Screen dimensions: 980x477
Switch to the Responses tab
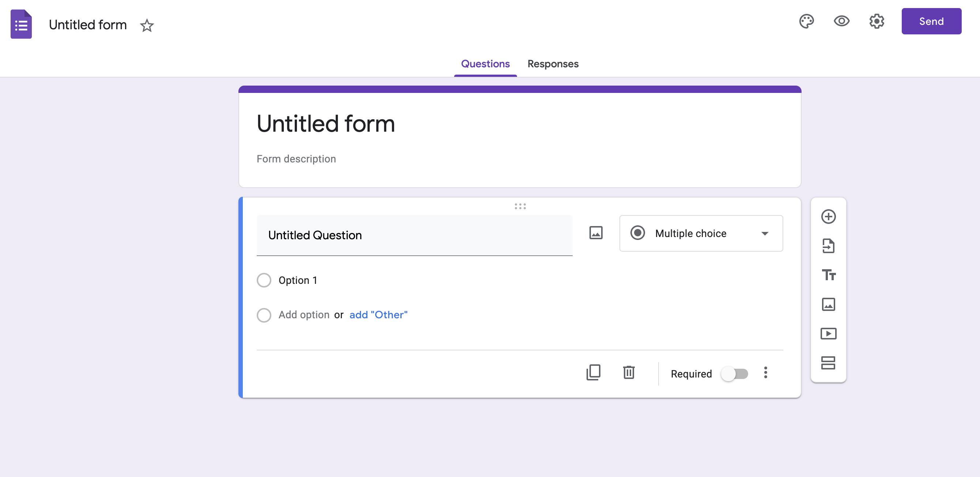coord(553,64)
